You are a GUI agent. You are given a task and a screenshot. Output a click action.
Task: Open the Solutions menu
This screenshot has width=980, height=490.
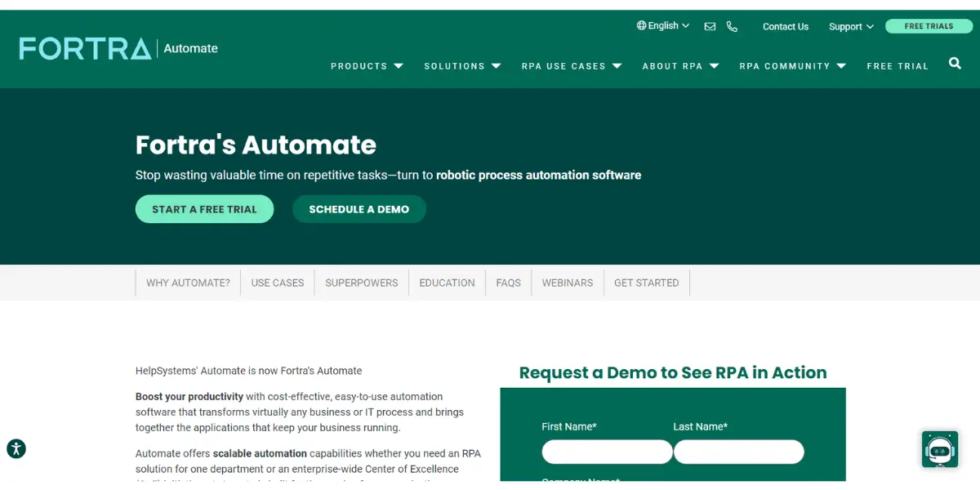pos(462,66)
